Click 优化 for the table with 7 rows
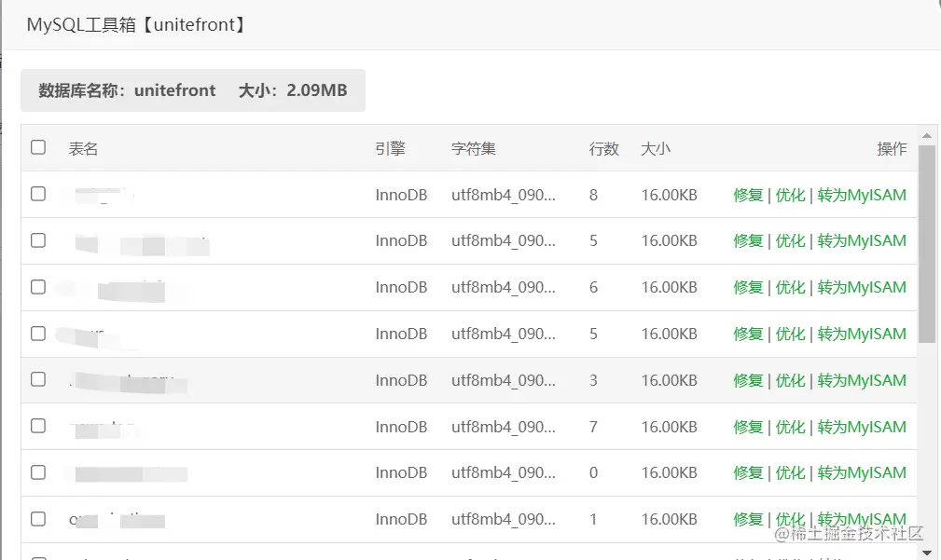 (x=790, y=427)
